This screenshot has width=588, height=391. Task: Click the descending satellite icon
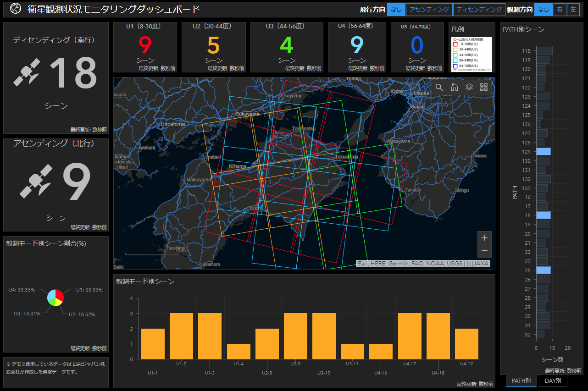27,73
